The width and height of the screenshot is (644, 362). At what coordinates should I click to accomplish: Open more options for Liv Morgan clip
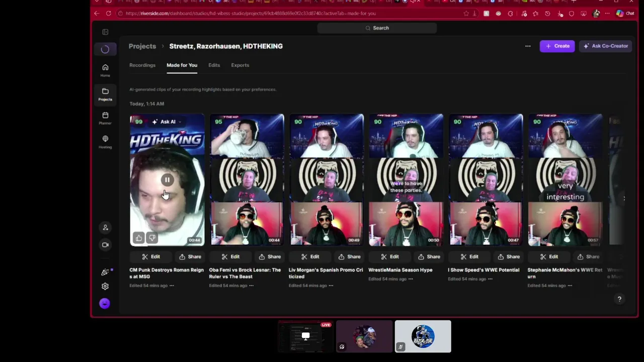click(x=331, y=286)
